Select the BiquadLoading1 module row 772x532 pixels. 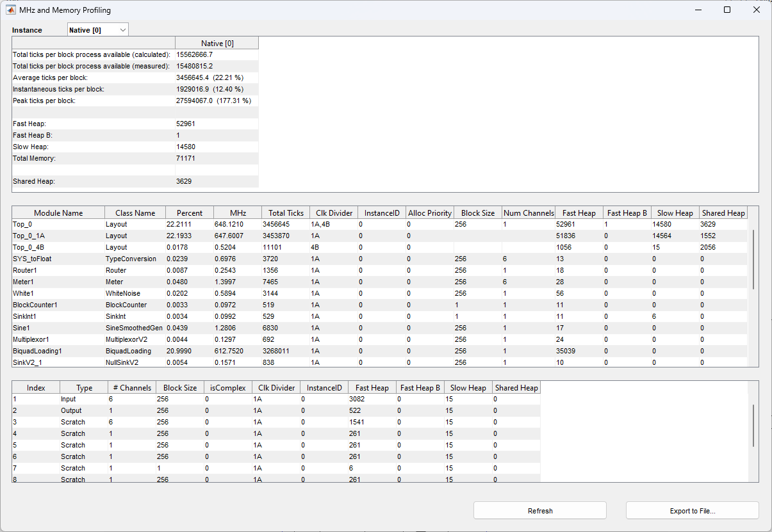(37, 351)
